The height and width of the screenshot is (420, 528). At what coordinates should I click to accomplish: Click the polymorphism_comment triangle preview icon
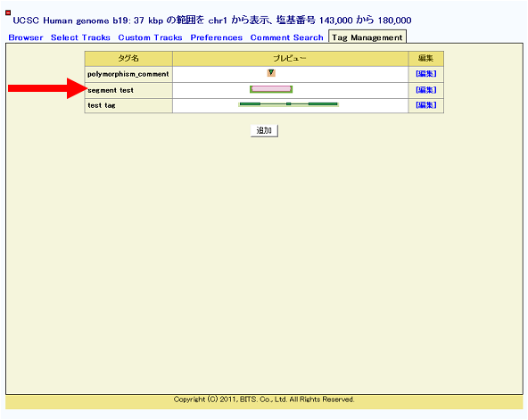[x=271, y=73]
